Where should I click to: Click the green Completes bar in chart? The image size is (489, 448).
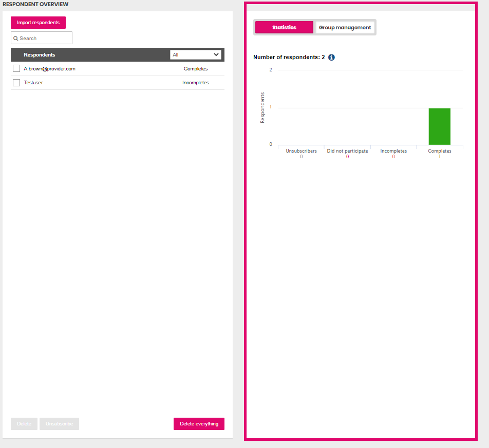[439, 126]
